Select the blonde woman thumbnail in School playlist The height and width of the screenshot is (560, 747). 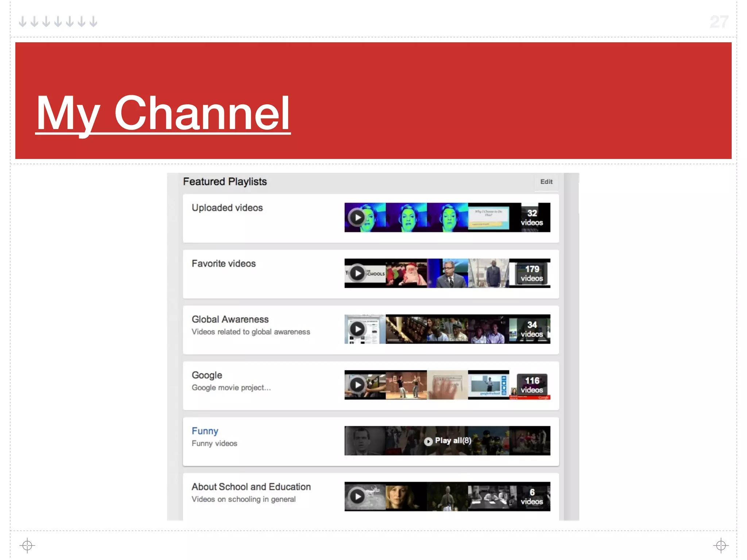click(x=406, y=497)
